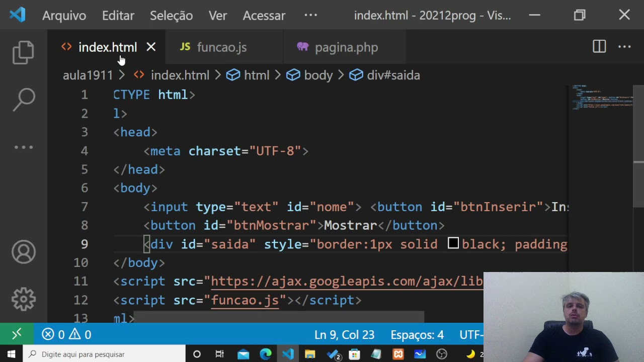Split the editor to the right

coord(599,47)
